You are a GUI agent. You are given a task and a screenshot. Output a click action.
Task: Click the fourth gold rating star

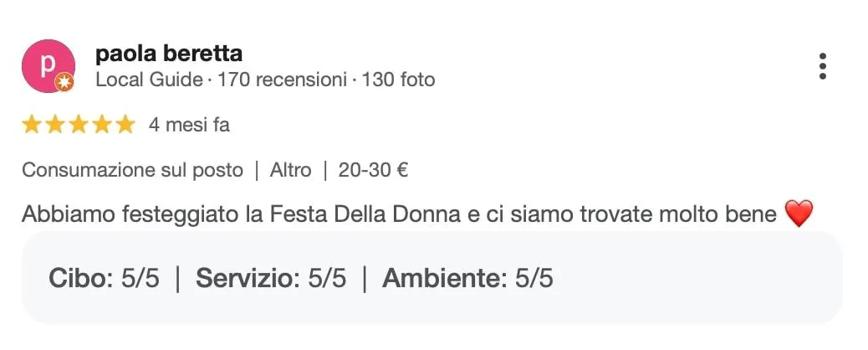102,125
